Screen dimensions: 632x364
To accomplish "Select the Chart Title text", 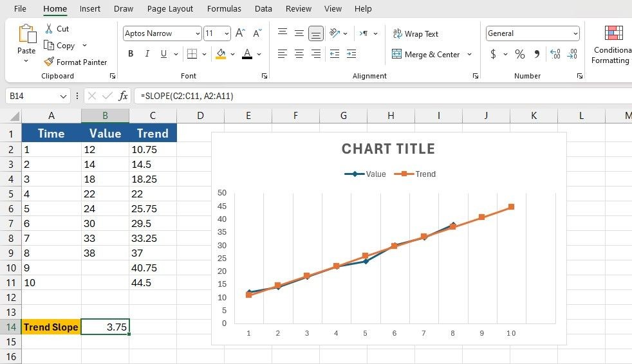I will pos(389,149).
